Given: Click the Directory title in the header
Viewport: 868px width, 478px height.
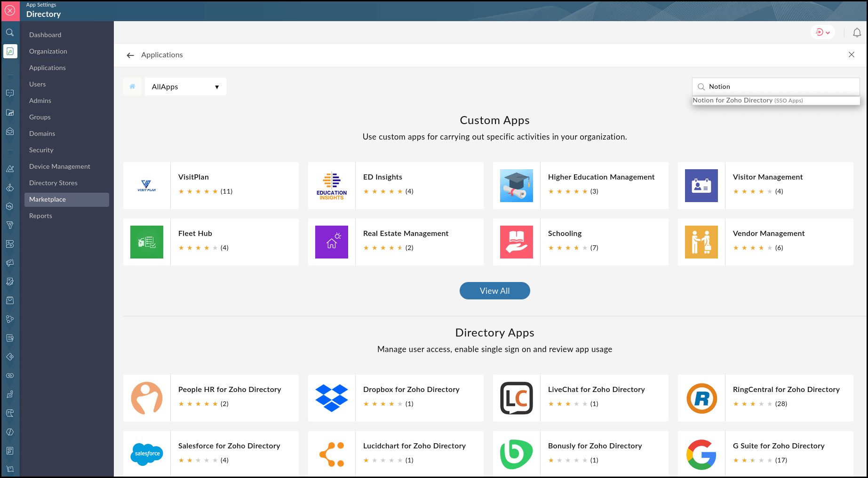Looking at the screenshot, I should coord(44,14).
